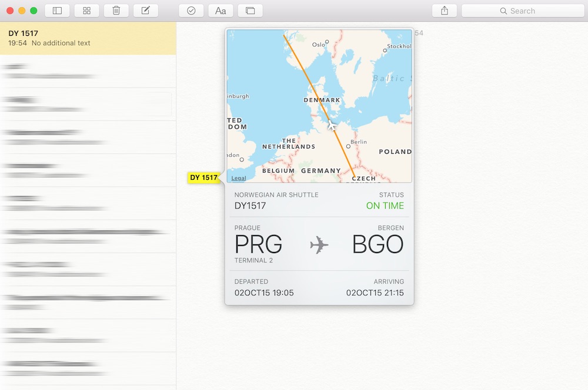
Task: Create a new note with compose icon
Action: (x=146, y=11)
